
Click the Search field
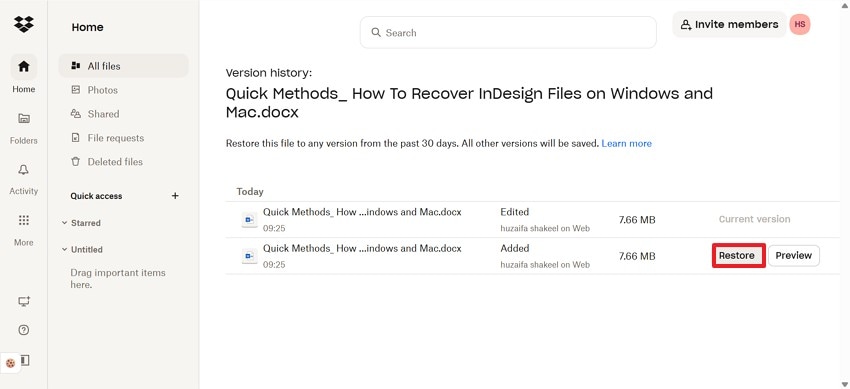point(508,33)
